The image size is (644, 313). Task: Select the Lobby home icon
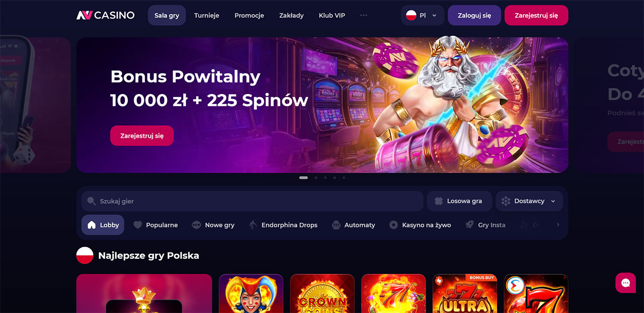(92, 225)
